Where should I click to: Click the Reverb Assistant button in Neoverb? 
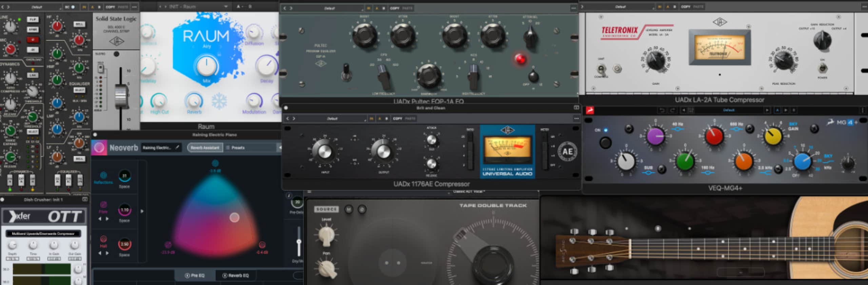pos(205,148)
